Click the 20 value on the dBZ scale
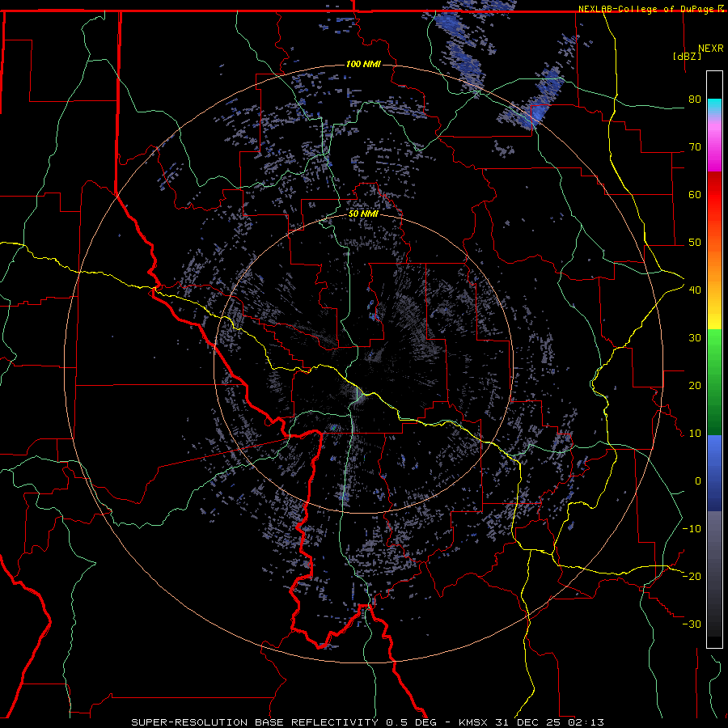728x728 pixels. 695,385
